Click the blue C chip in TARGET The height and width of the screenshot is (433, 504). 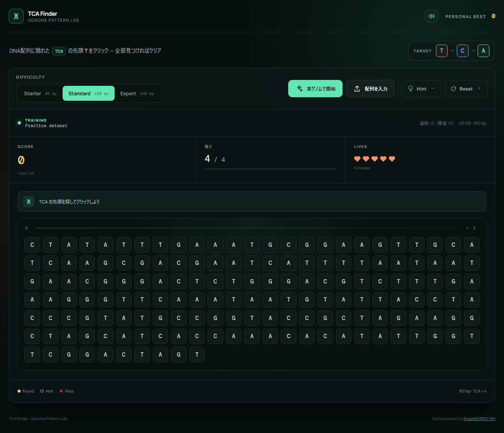[x=462, y=51]
